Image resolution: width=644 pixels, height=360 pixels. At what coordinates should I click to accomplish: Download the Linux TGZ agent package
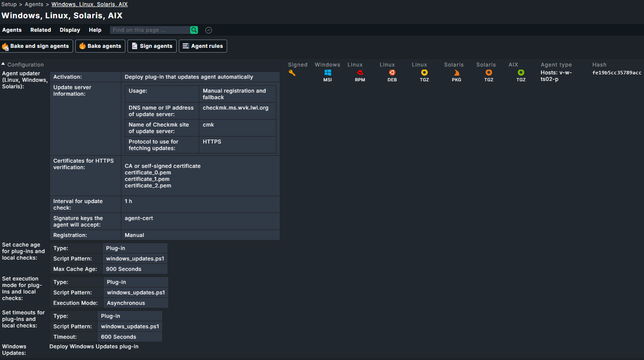pyautogui.click(x=424, y=76)
